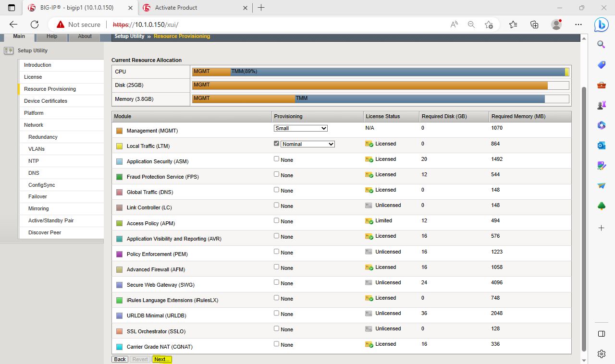Uncheck the Local Traffic (LTM) checkbox

pos(276,144)
